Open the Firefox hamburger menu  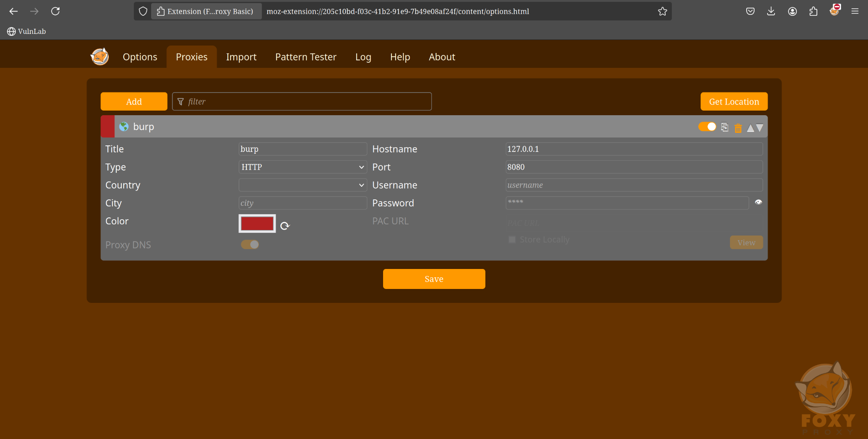[x=855, y=11]
